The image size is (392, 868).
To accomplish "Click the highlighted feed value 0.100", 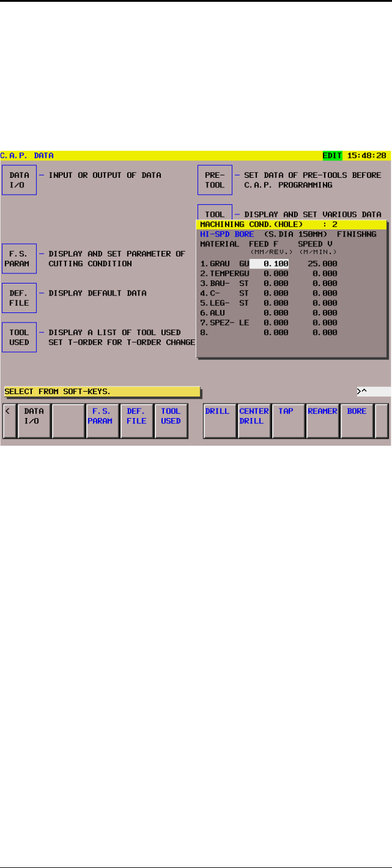I will point(270,264).
